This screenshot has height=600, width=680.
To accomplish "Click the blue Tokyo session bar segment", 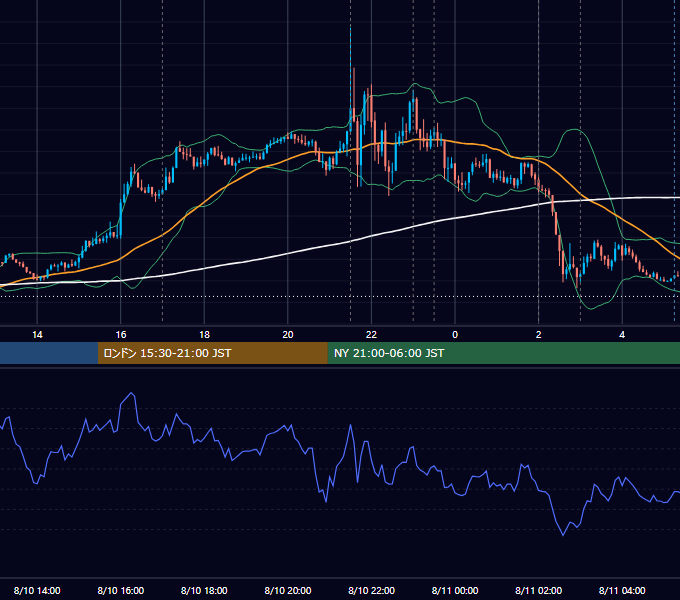I will click(49, 353).
